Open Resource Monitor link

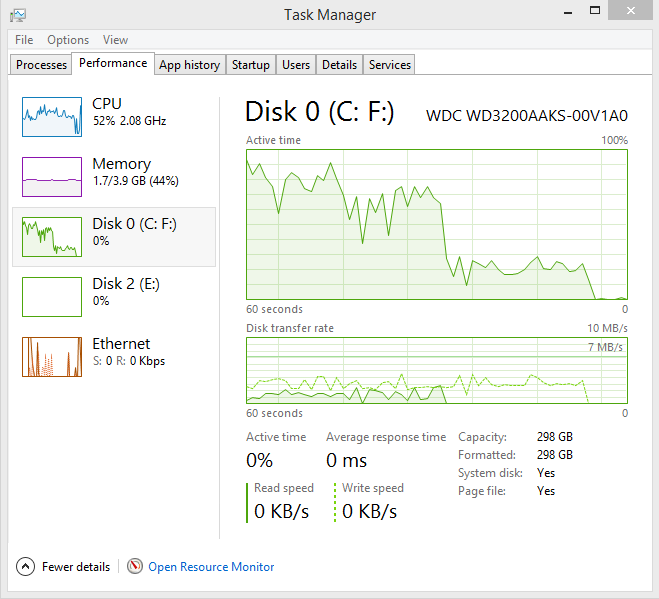[211, 567]
